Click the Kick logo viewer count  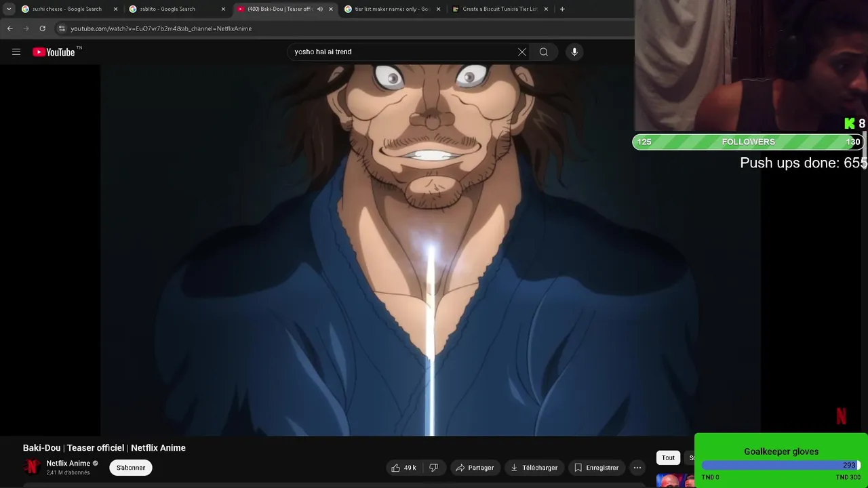[855, 123]
